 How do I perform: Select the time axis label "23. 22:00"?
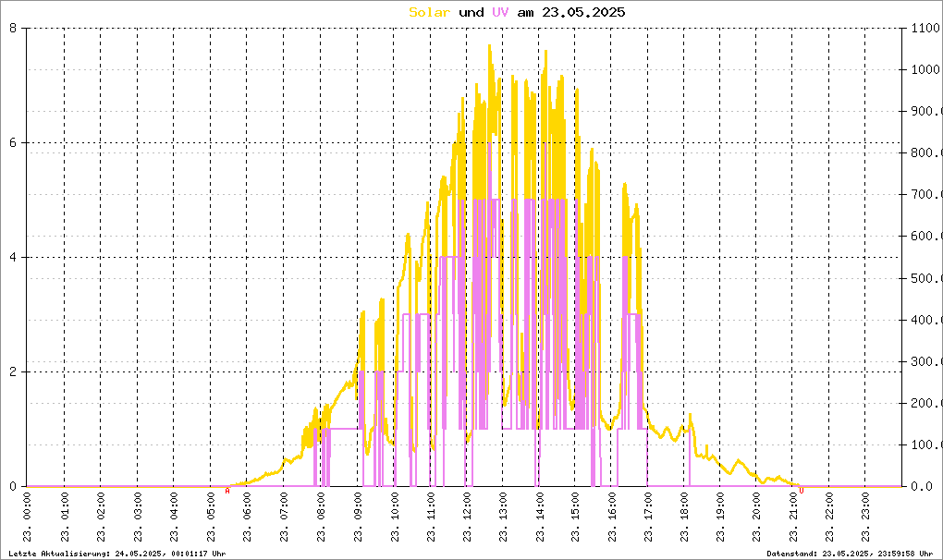(x=829, y=517)
